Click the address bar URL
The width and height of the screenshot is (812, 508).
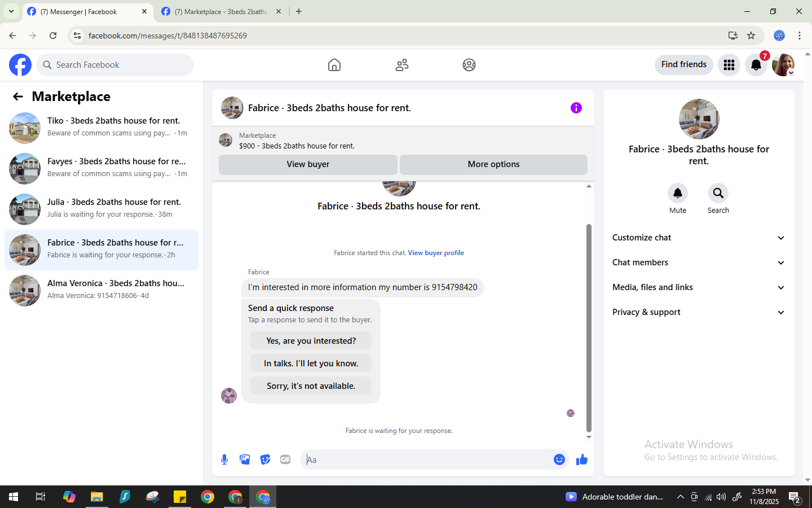point(167,36)
